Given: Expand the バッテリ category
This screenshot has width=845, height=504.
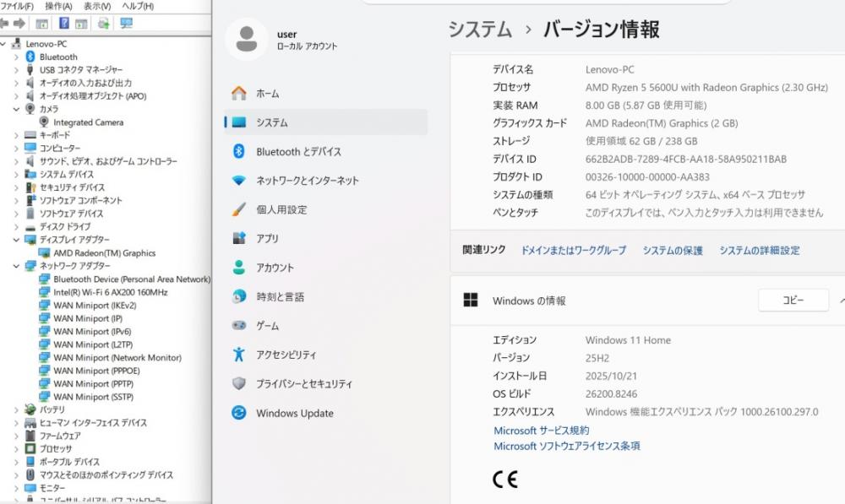Looking at the screenshot, I should click(16, 409).
